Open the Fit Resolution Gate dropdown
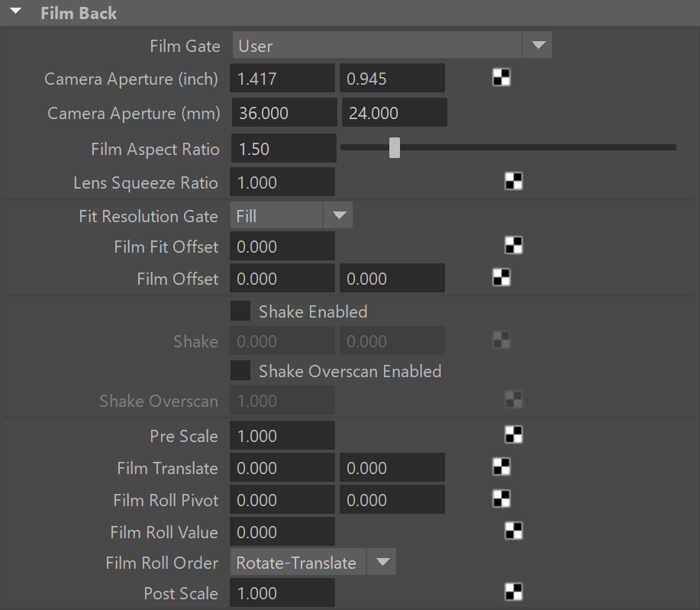 (x=291, y=215)
